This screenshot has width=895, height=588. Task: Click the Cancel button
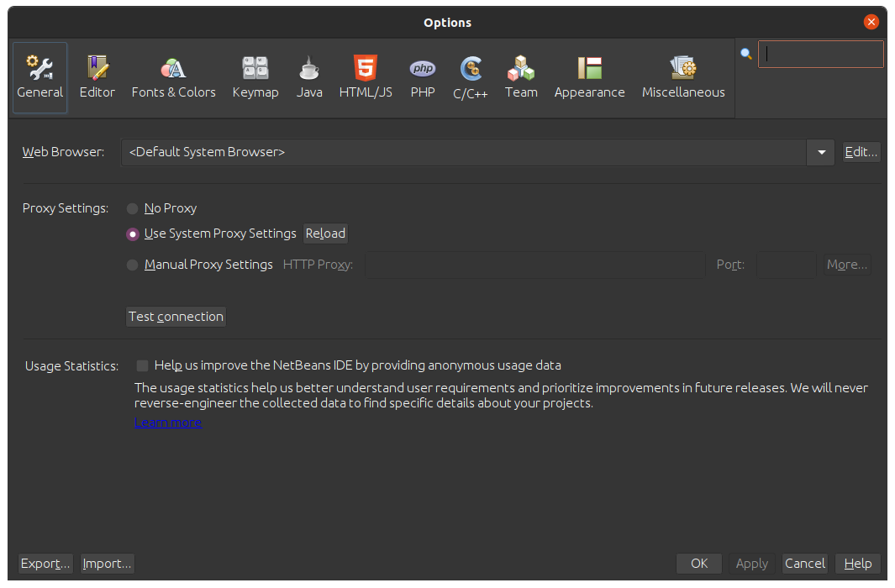pos(805,564)
